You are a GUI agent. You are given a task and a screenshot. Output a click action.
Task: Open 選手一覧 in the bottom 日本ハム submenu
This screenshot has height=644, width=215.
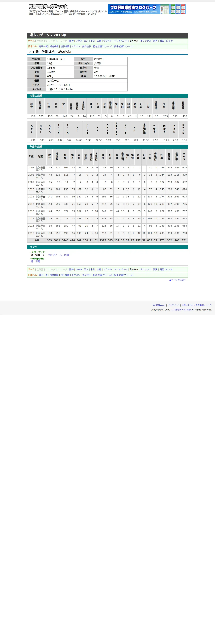tap(43, 275)
